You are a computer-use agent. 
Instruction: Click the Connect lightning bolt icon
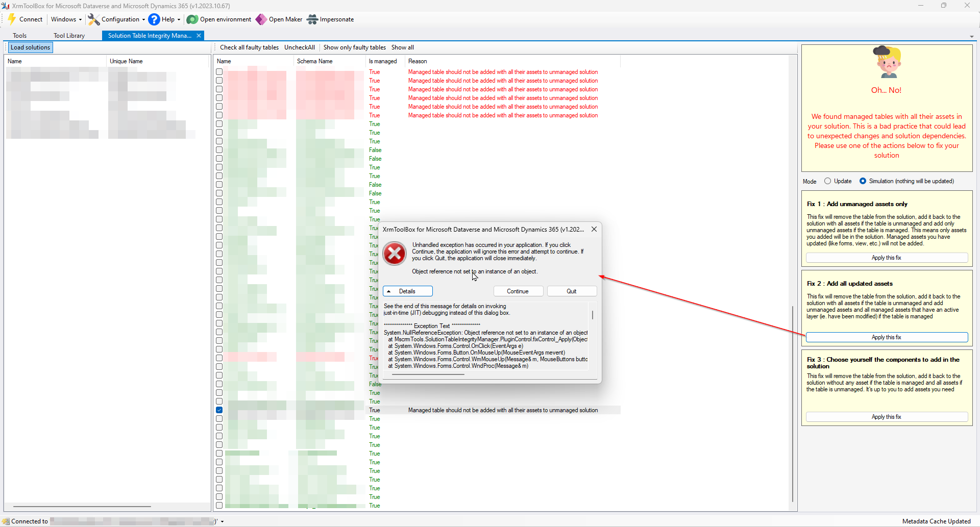pos(12,19)
